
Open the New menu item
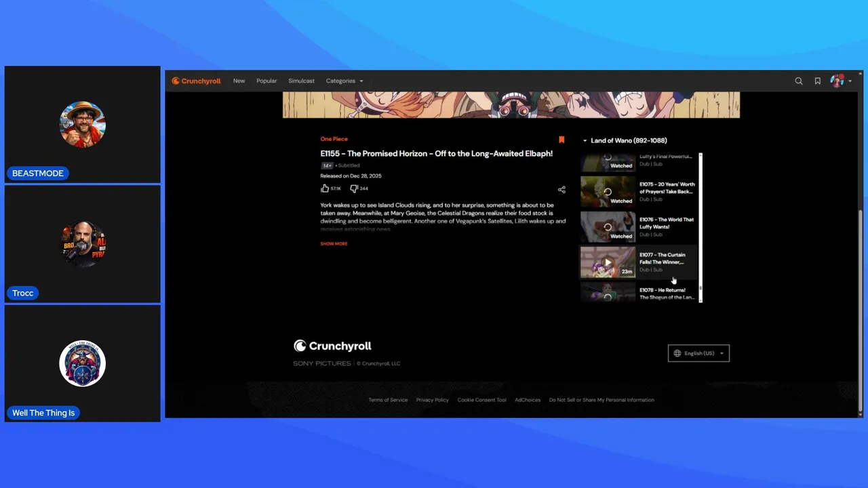(239, 81)
